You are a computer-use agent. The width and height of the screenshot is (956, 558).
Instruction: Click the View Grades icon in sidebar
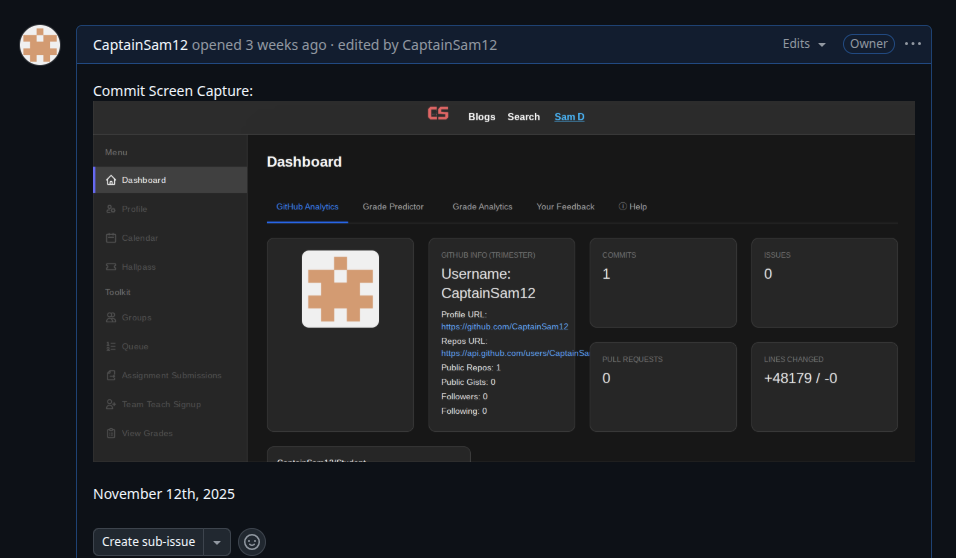tap(111, 434)
